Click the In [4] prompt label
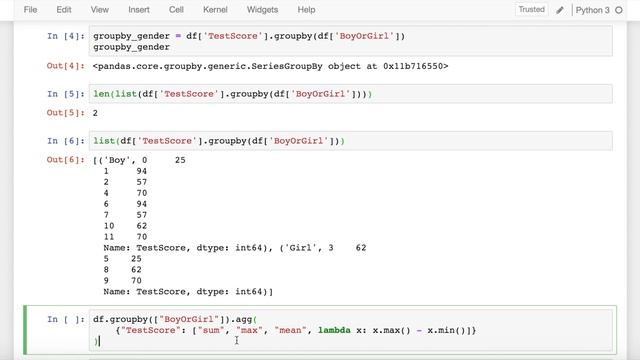This screenshot has height=360, width=640. (x=66, y=36)
